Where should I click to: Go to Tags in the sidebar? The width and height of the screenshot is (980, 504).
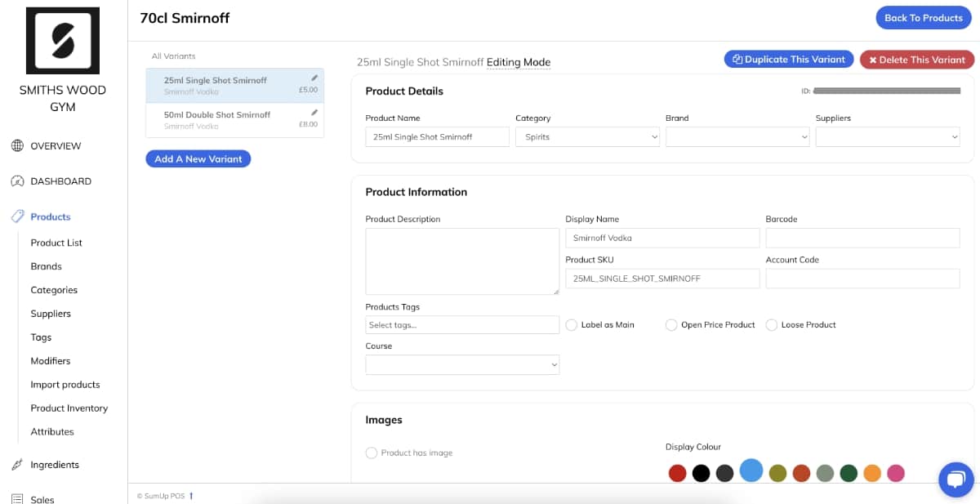(x=41, y=337)
